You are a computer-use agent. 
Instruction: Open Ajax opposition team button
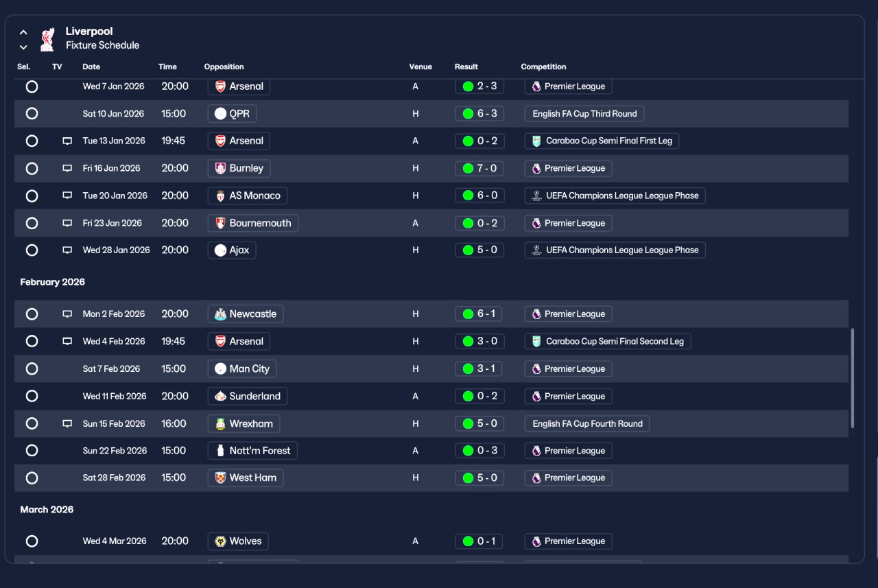[233, 250]
